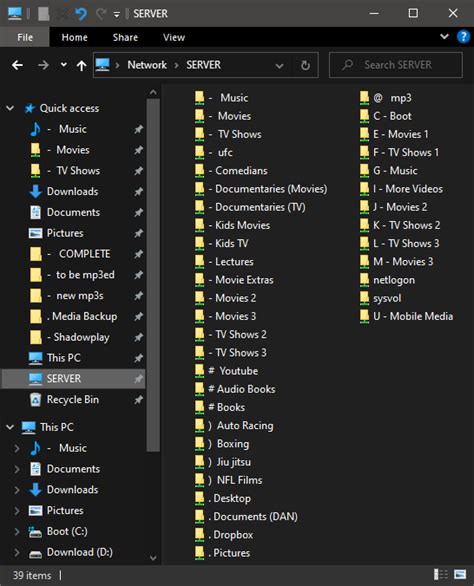
Task: Select the 'K - TV Shows 2' share
Action: (x=400, y=225)
